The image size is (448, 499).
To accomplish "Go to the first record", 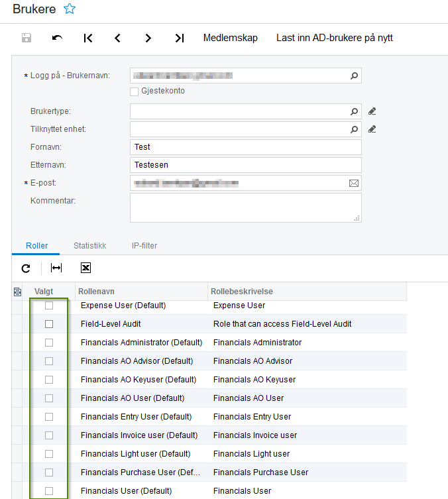I will tap(88, 38).
